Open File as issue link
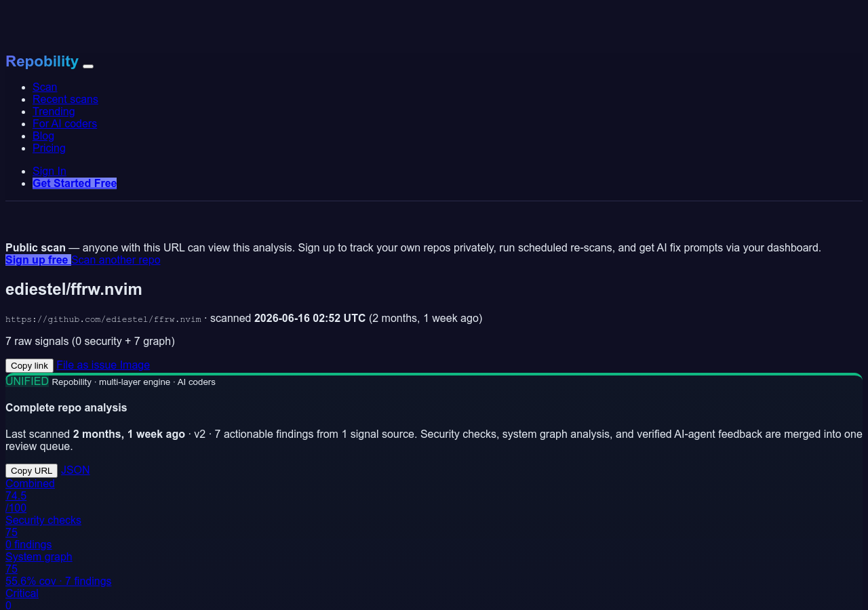Screen dimensions: 868x610 click(87, 365)
